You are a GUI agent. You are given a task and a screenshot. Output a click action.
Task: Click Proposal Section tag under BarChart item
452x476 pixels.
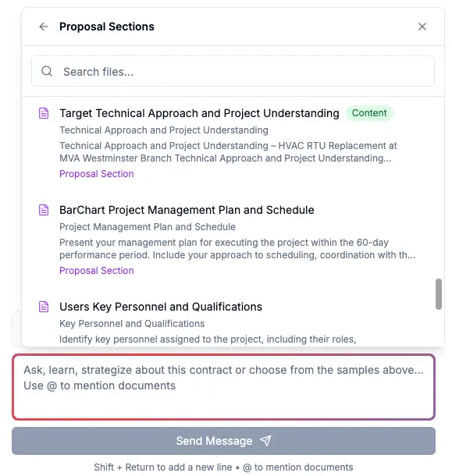coord(97,271)
